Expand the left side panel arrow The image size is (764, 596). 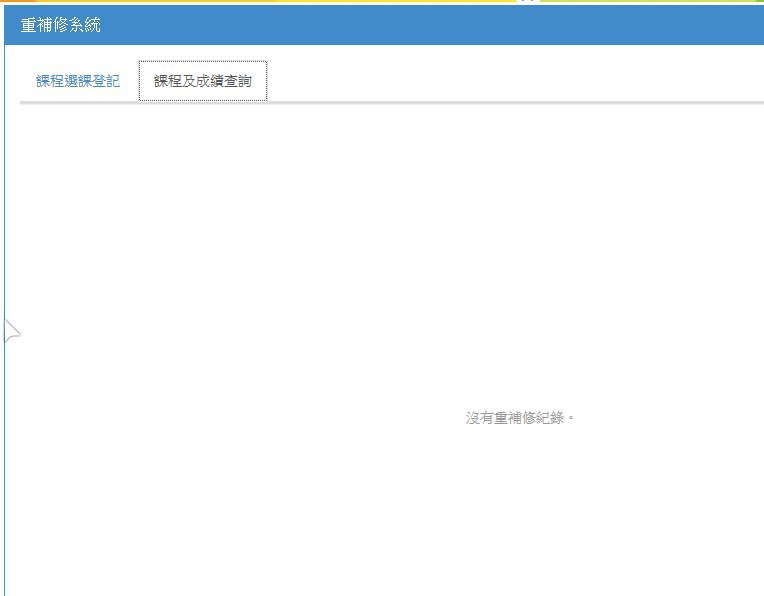12,332
